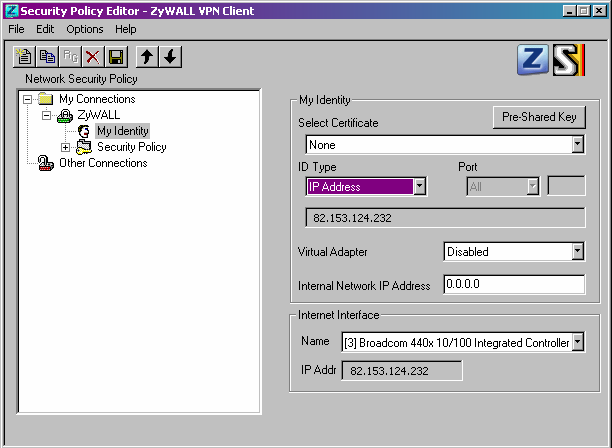Click the Other Connections icon
Viewport: 612px width, 448px height.
click(x=45, y=163)
